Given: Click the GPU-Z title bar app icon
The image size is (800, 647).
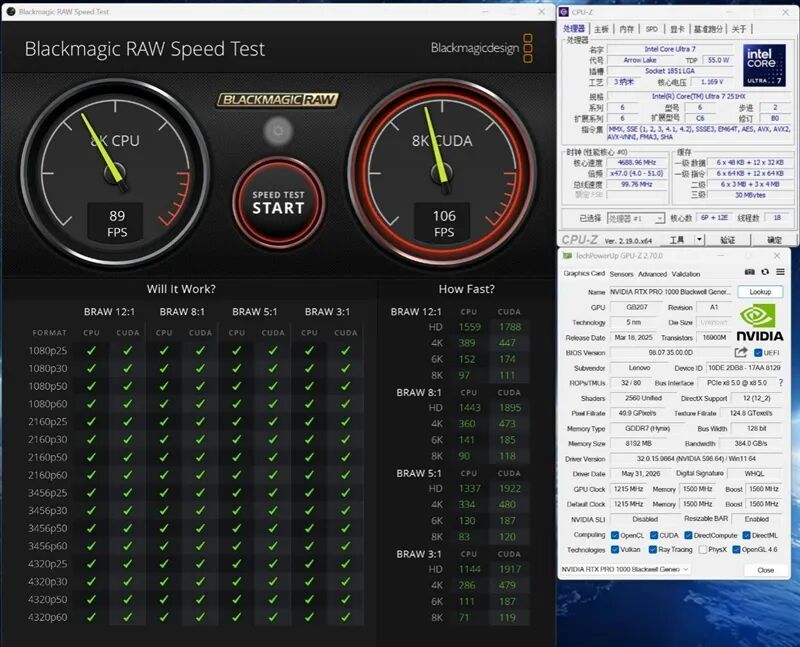Looking at the screenshot, I should 567,256.
